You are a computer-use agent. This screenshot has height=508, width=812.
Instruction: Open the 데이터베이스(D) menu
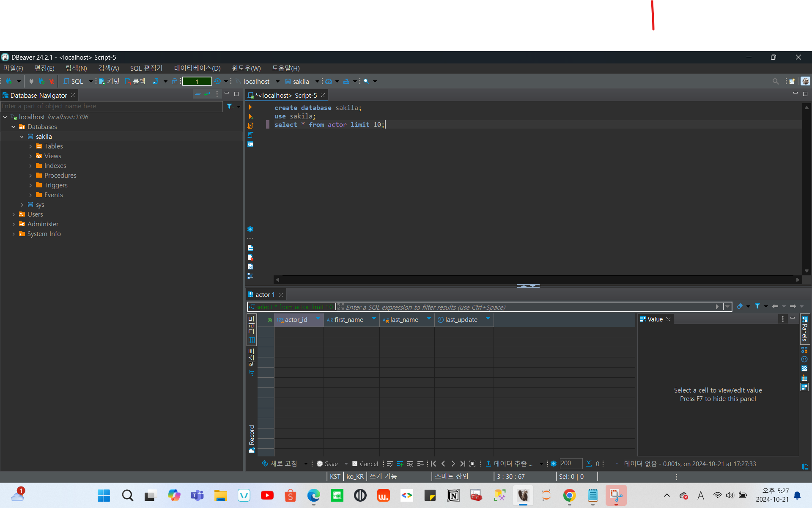pos(197,68)
